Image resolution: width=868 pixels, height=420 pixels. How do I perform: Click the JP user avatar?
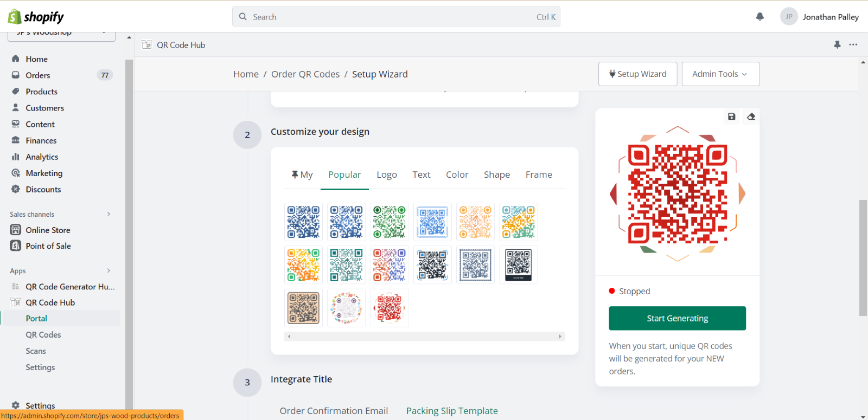pyautogui.click(x=789, y=17)
